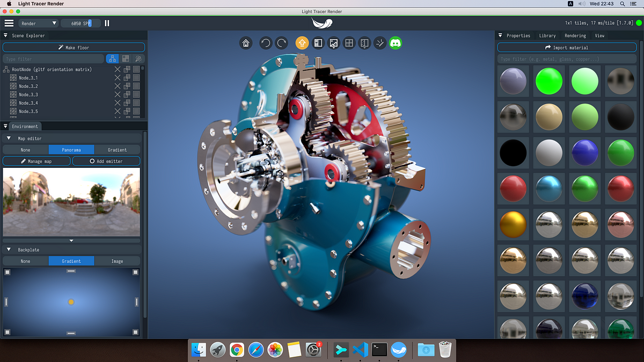Pause the rendering
Screen dimensions: 644x362
[107, 23]
